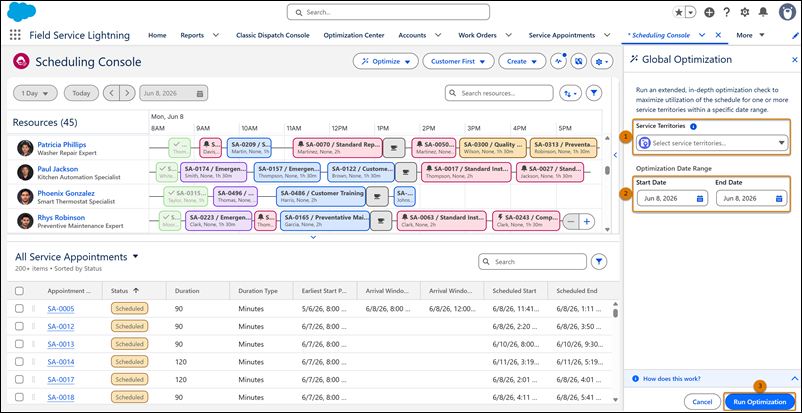Open the favorites list dropdown arrow

tap(692, 12)
